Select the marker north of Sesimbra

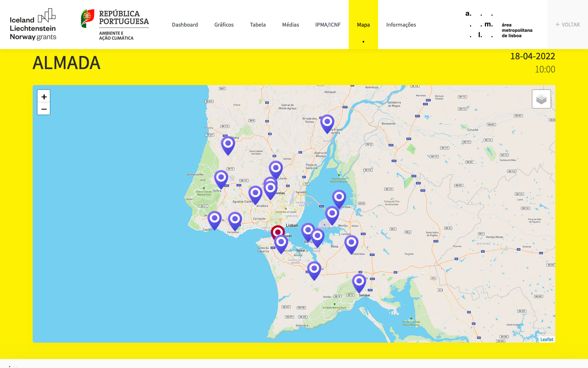tap(314, 271)
